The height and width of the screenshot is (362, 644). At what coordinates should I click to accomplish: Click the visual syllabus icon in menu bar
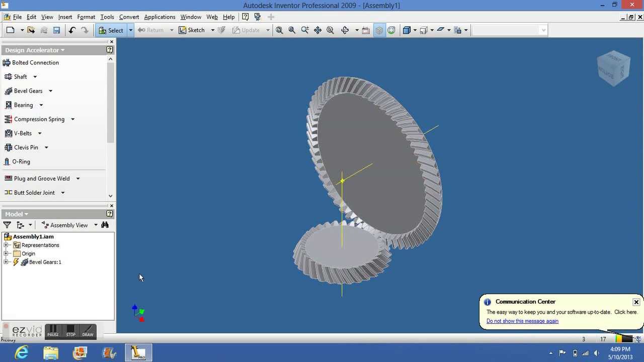click(258, 17)
